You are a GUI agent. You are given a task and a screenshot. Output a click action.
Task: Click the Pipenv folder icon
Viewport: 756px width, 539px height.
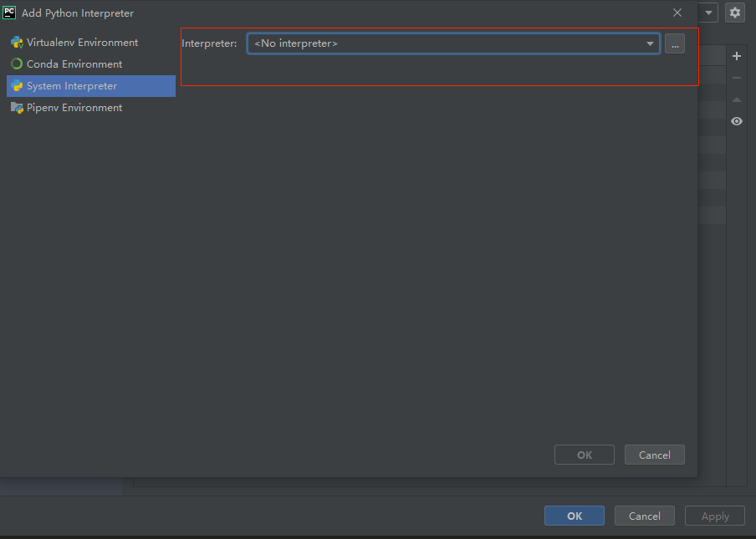coord(17,108)
